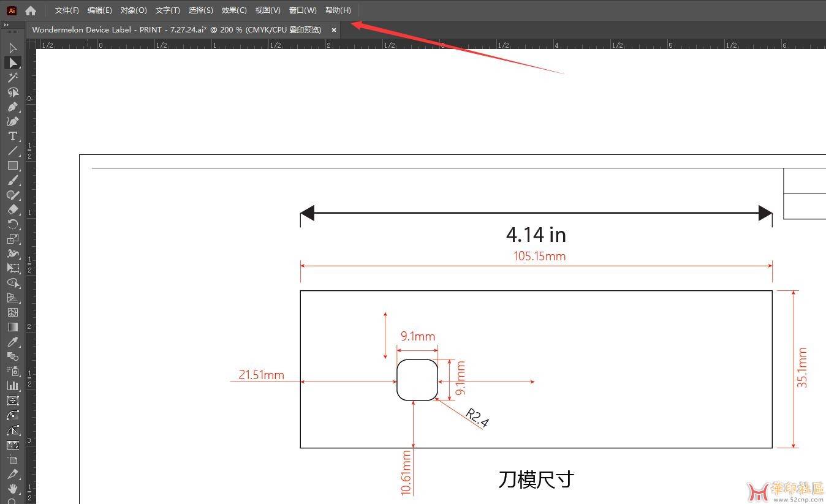The height and width of the screenshot is (504, 826).
Task: Click the ruler origin corner box
Action: click(31, 43)
